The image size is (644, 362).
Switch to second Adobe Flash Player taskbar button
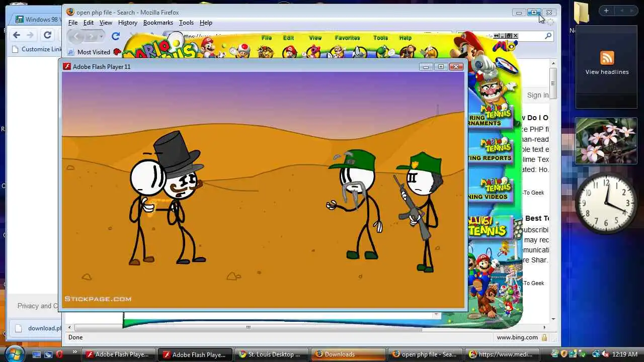(x=195, y=354)
